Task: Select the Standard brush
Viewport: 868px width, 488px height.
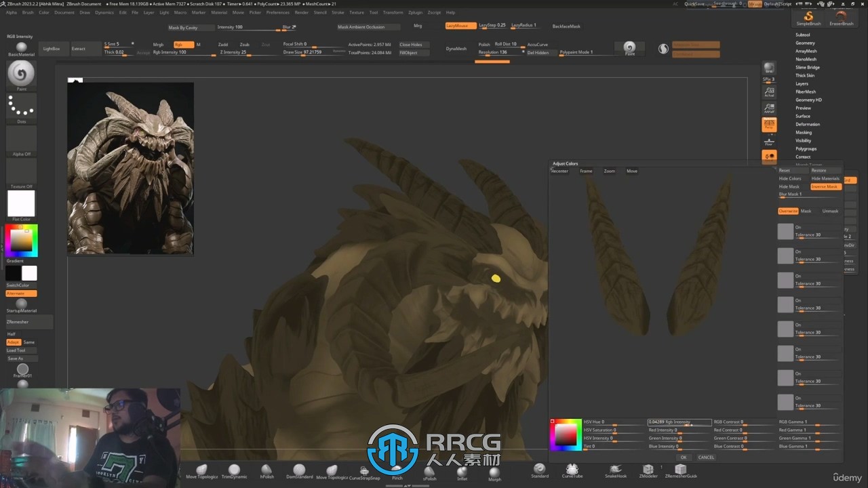Action: tap(540, 470)
